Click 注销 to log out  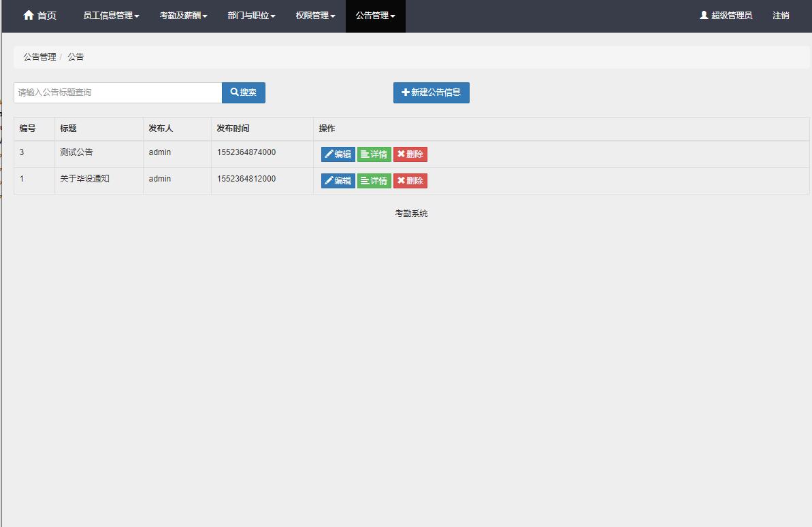click(781, 16)
